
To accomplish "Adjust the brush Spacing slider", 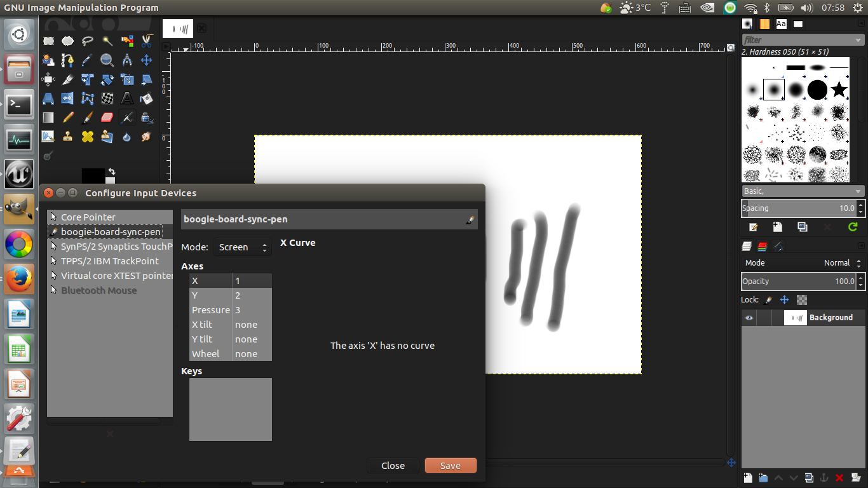I will pos(799,208).
